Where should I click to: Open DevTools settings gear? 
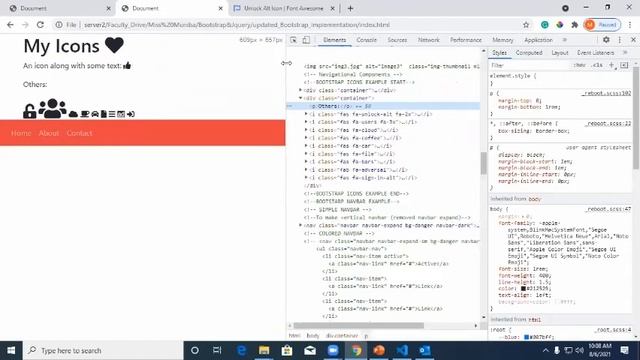tap(606, 40)
